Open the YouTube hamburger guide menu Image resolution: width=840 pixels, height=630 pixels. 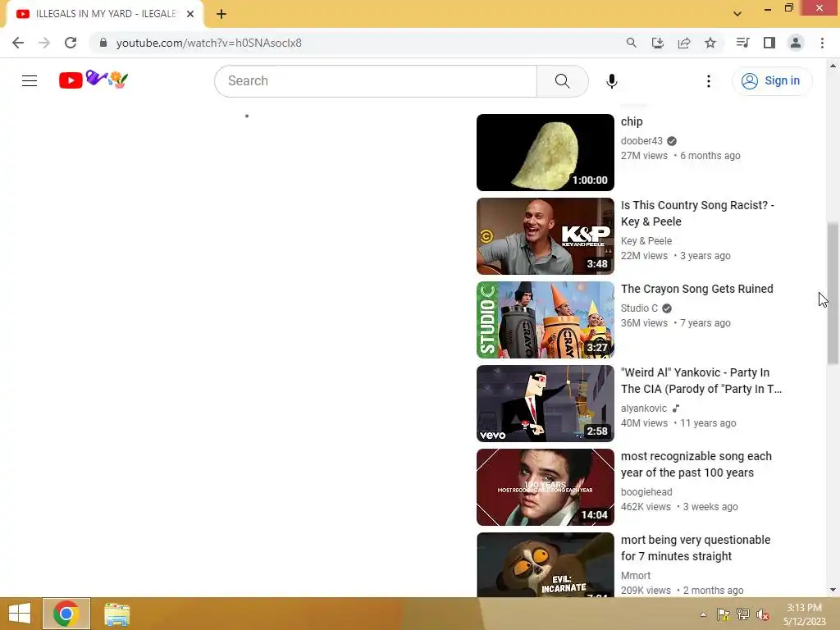[30, 81]
